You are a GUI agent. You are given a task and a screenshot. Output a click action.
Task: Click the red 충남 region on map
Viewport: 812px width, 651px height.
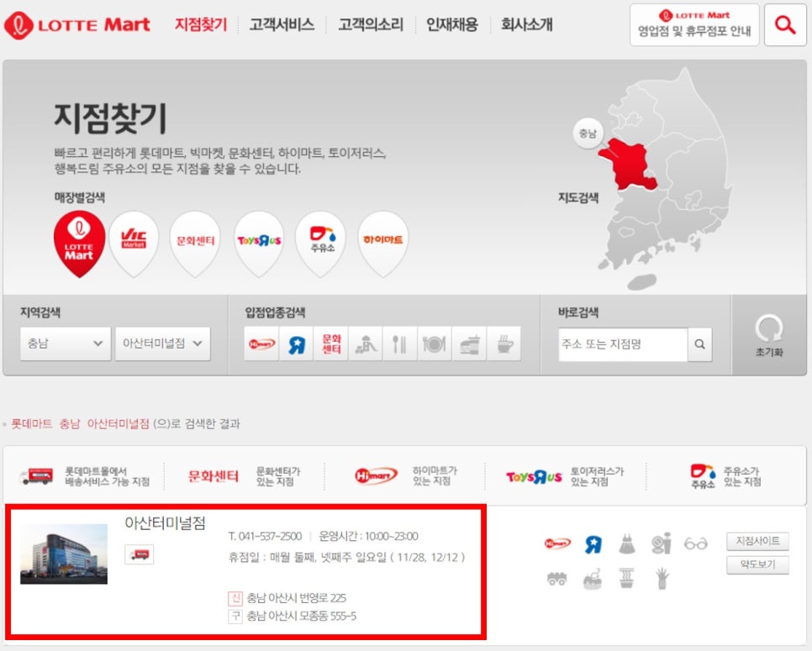pos(628,165)
